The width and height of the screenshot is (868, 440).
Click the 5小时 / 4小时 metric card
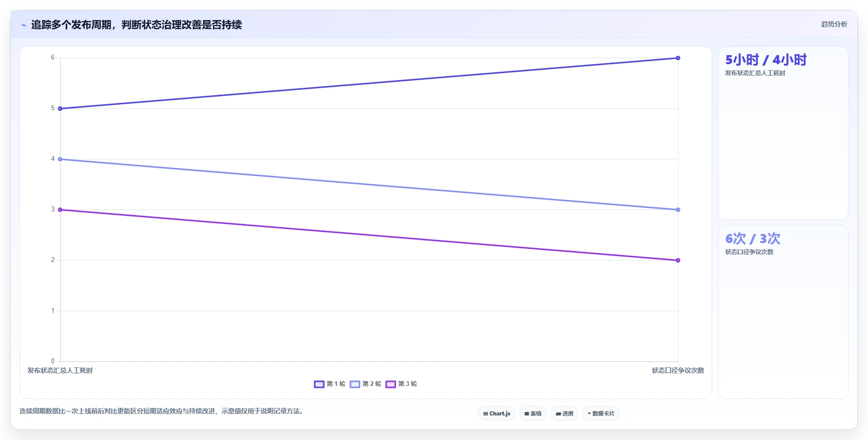pos(783,133)
